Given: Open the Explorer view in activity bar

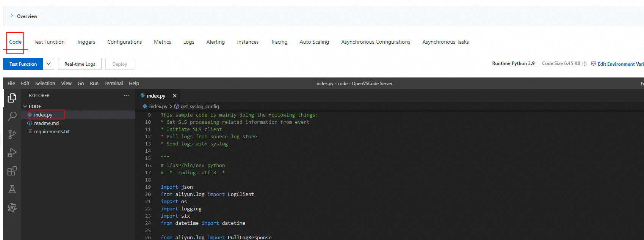Looking at the screenshot, I should (x=12, y=98).
